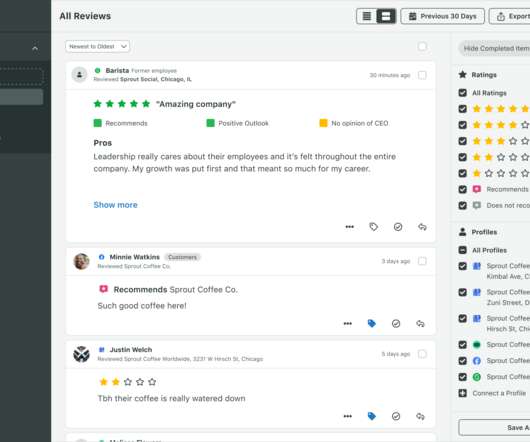This screenshot has height=442, width=530.
Task: Open Previous 30 Days date picker
Action: (442, 16)
